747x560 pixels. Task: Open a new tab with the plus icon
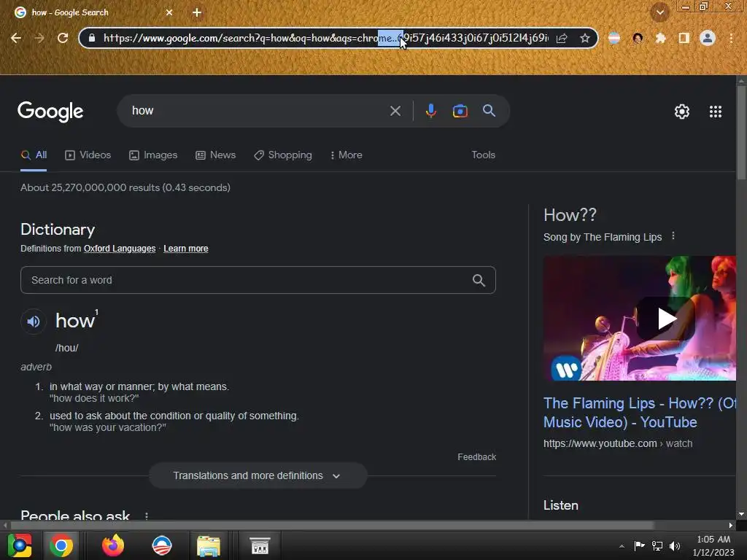coord(197,12)
